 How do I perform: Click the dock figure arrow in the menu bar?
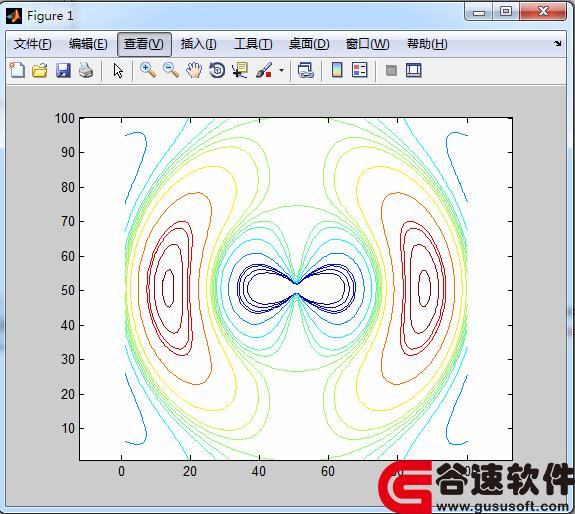(x=558, y=43)
